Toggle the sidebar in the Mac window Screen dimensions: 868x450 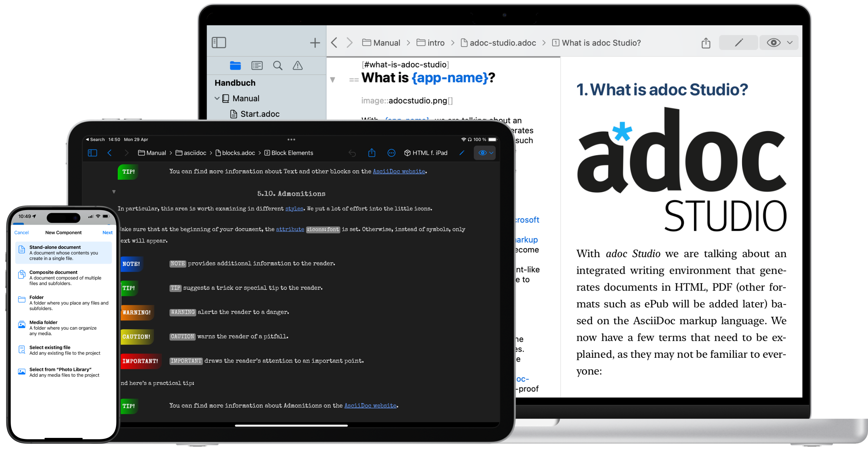tap(219, 43)
